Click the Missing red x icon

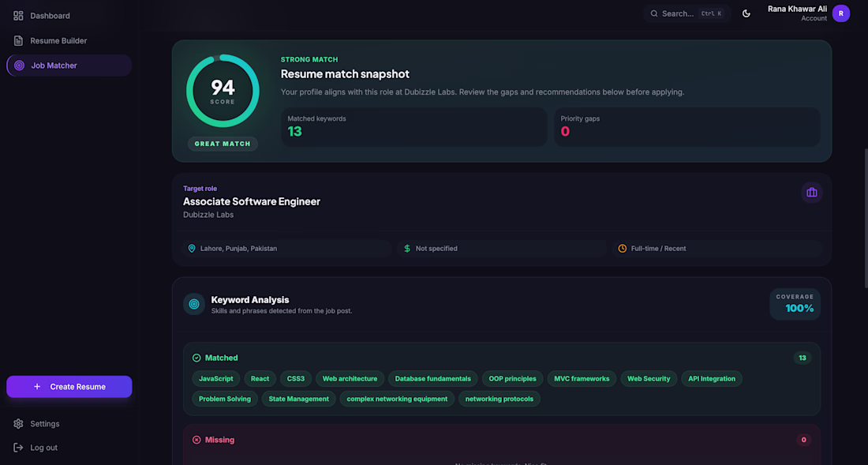(x=196, y=440)
